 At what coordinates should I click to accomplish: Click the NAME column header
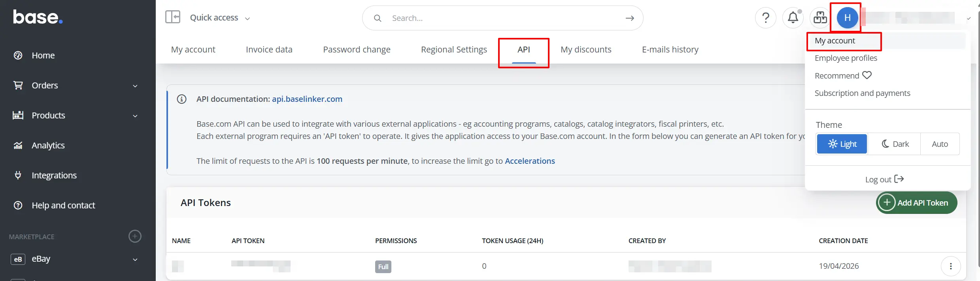click(x=181, y=241)
